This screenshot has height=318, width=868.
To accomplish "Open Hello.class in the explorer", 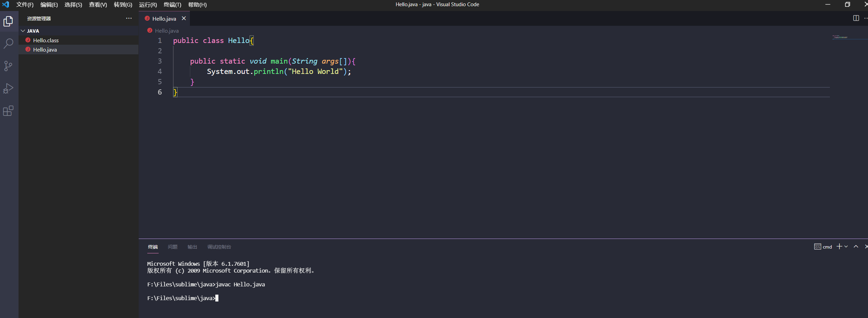I will coord(78,40).
